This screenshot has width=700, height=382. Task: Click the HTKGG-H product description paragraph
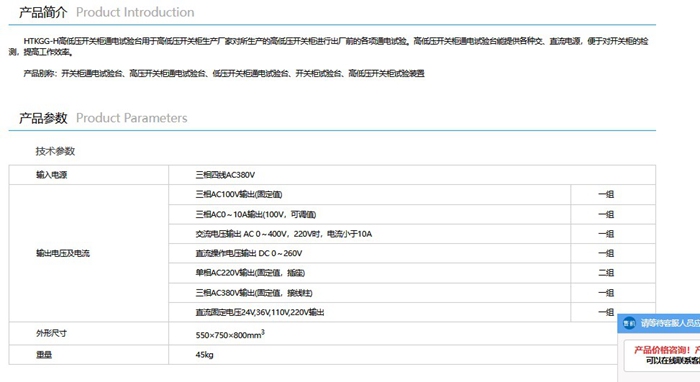[329, 46]
